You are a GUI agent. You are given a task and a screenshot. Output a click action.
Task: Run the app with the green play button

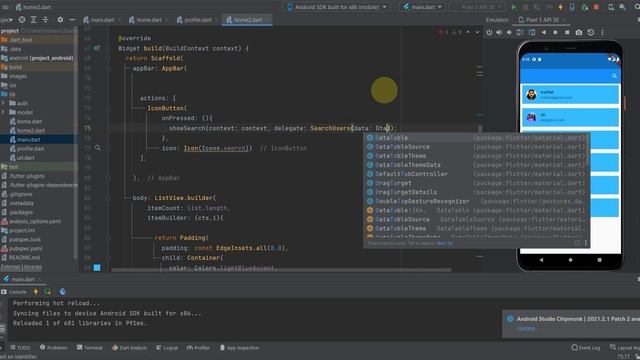click(x=514, y=7)
